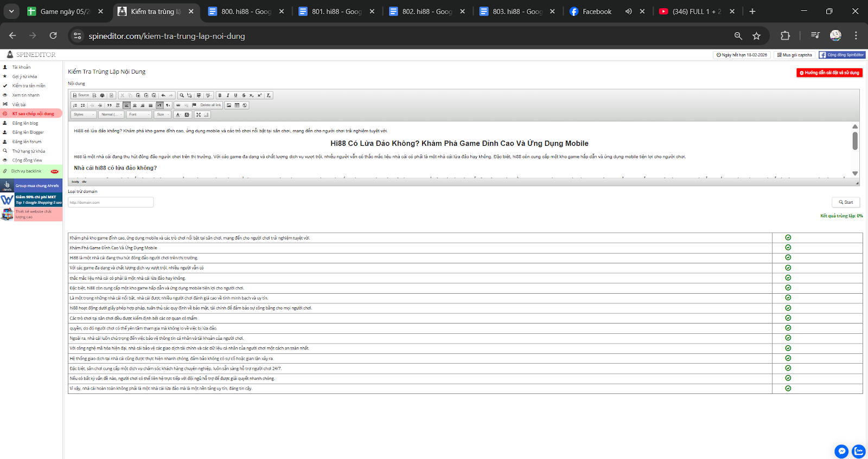Maximize the editor with the expand icon
This screenshot has height=459, width=868.
pyautogui.click(x=199, y=114)
